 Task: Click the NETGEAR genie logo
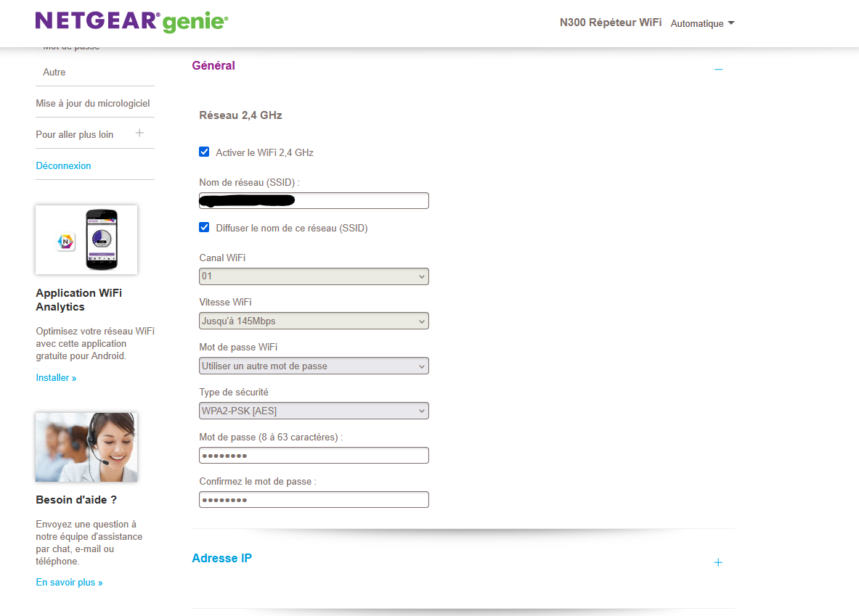[x=131, y=22]
